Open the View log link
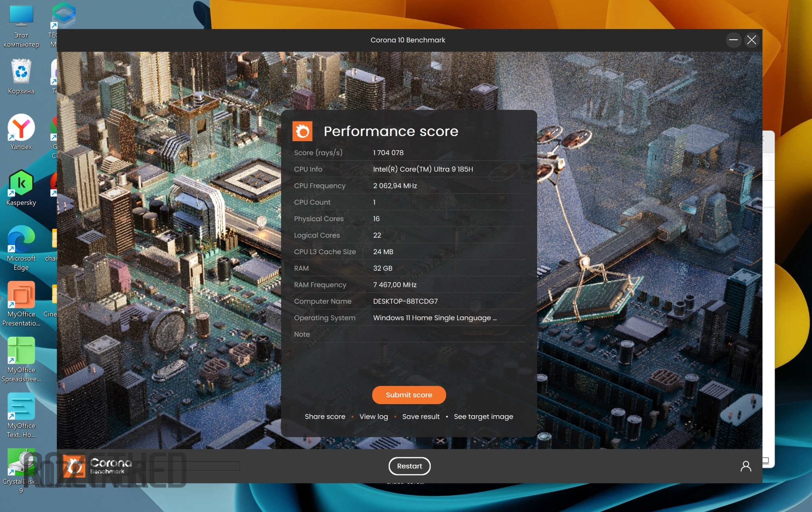812x512 pixels. click(373, 416)
